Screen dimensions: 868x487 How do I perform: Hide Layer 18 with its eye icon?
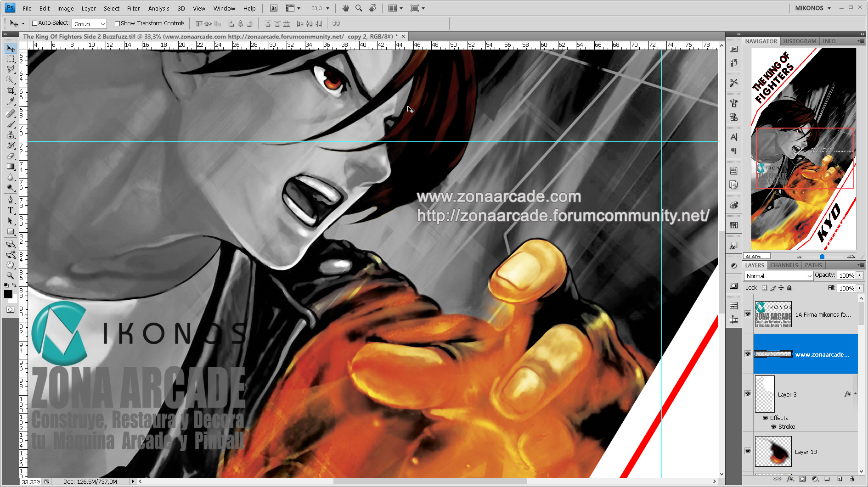[x=748, y=451]
